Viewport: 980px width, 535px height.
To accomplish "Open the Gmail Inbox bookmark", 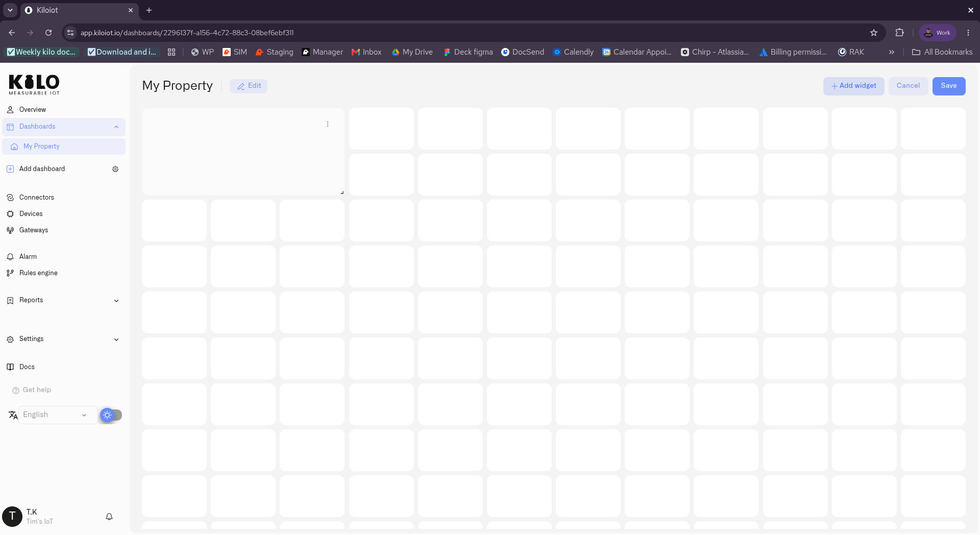I will tap(366, 52).
